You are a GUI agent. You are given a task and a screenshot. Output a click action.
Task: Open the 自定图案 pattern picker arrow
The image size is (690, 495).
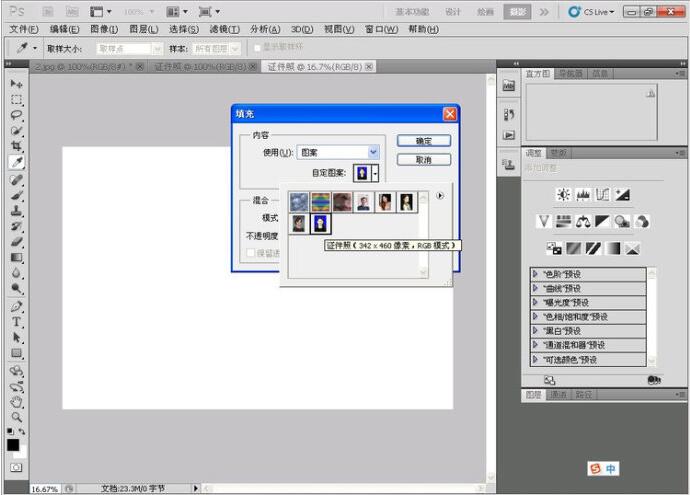[x=375, y=173]
